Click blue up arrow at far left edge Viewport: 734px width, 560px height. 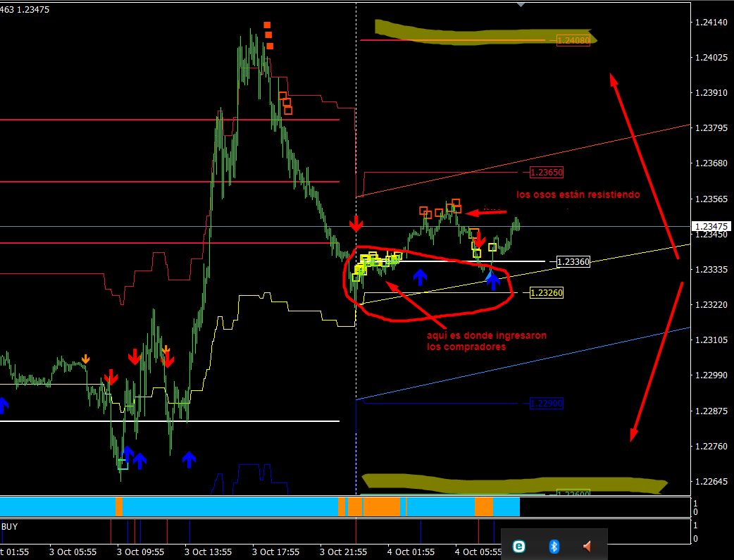click(3, 405)
